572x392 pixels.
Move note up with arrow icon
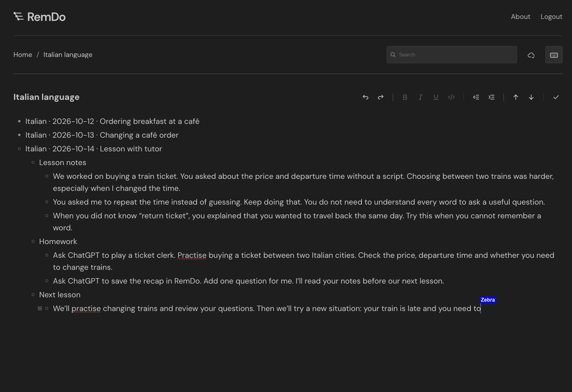point(516,97)
